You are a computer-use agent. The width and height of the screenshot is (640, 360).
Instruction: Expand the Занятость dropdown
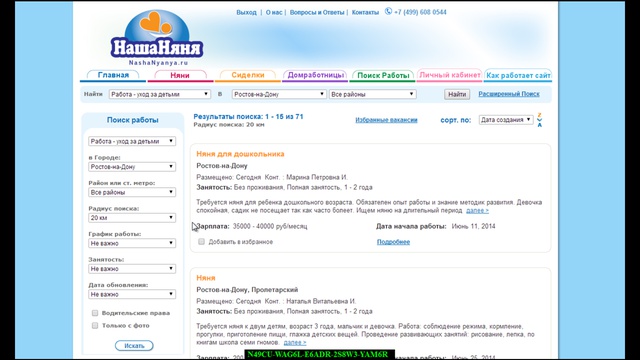132,269
